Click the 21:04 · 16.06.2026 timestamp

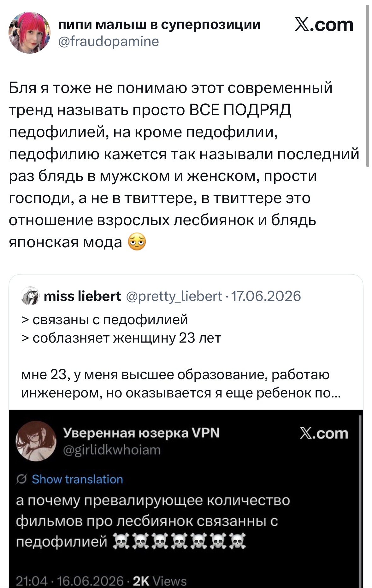point(70,581)
